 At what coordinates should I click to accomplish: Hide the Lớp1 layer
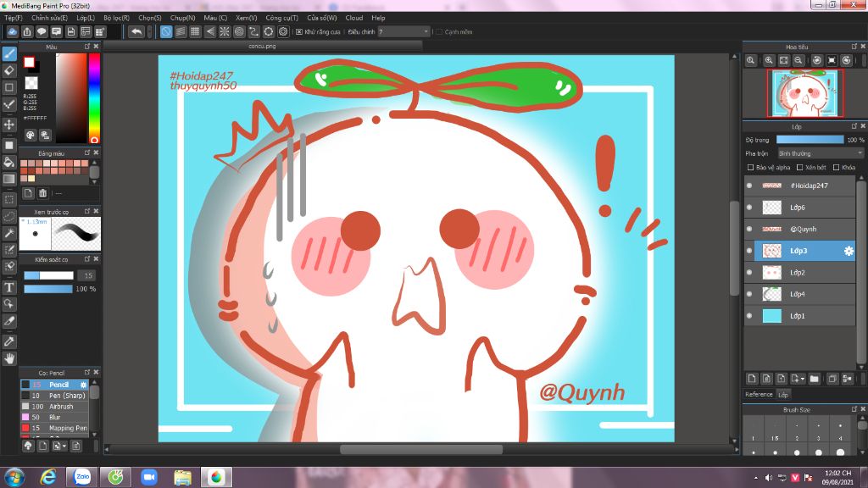[x=749, y=316]
